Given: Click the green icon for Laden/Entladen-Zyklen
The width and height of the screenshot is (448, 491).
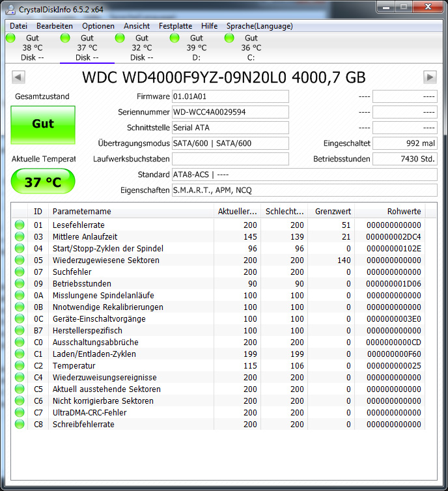Looking at the screenshot, I should point(20,354).
